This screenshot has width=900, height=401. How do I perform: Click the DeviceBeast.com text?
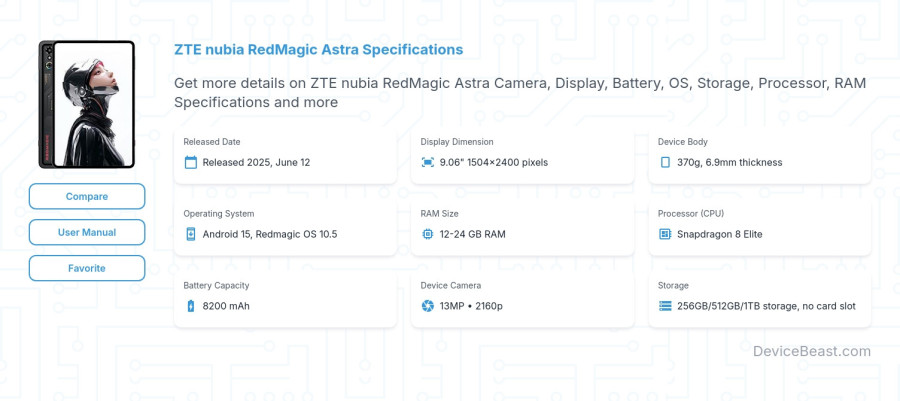(x=812, y=351)
